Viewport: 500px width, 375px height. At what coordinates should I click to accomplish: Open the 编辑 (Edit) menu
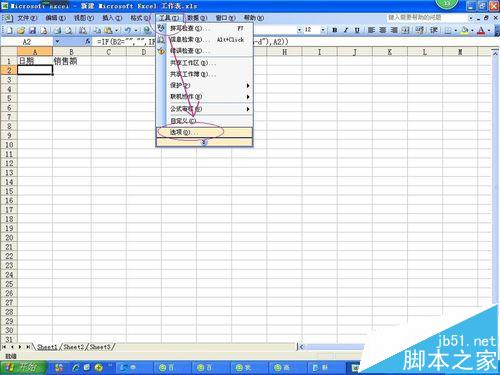55,18
